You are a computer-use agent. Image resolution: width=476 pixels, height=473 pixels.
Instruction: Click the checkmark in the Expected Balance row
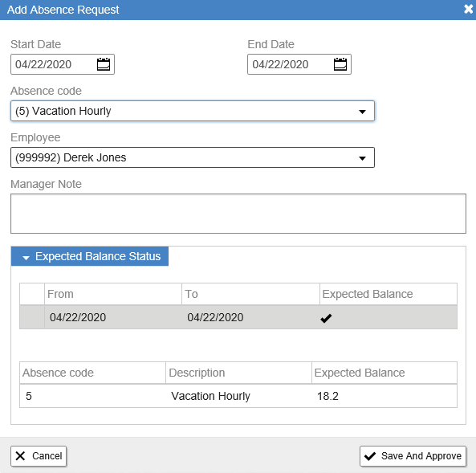[x=326, y=318]
